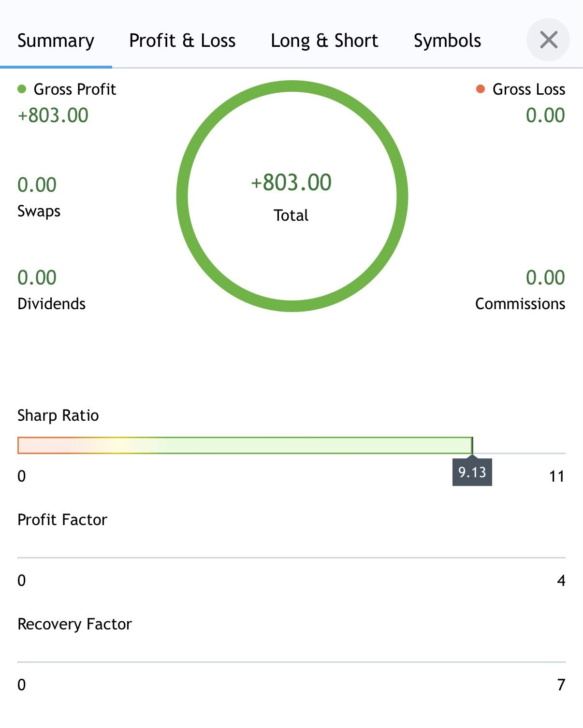The image size is (583, 728).
Task: Click the orange Gross Loss legend dot
Action: pyautogui.click(x=481, y=89)
